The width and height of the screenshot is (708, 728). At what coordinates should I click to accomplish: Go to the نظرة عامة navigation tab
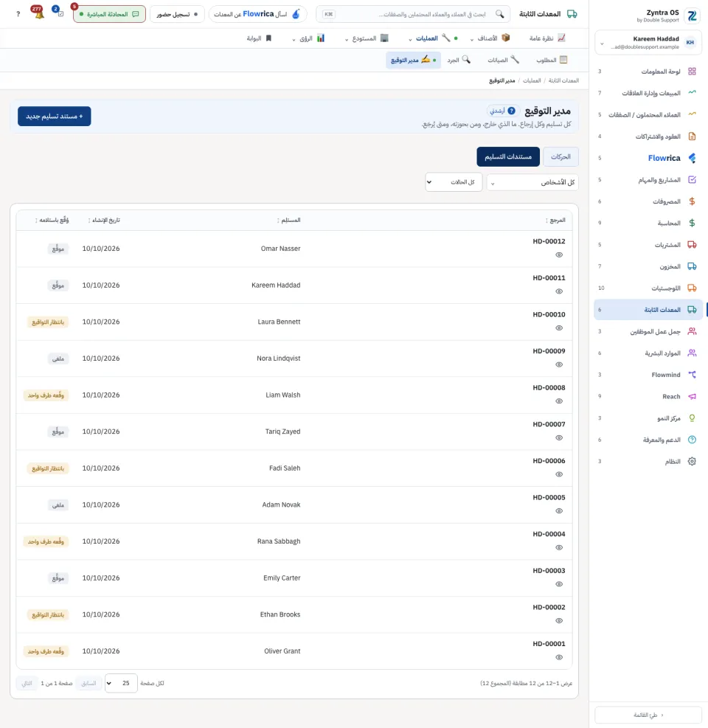tap(547, 38)
